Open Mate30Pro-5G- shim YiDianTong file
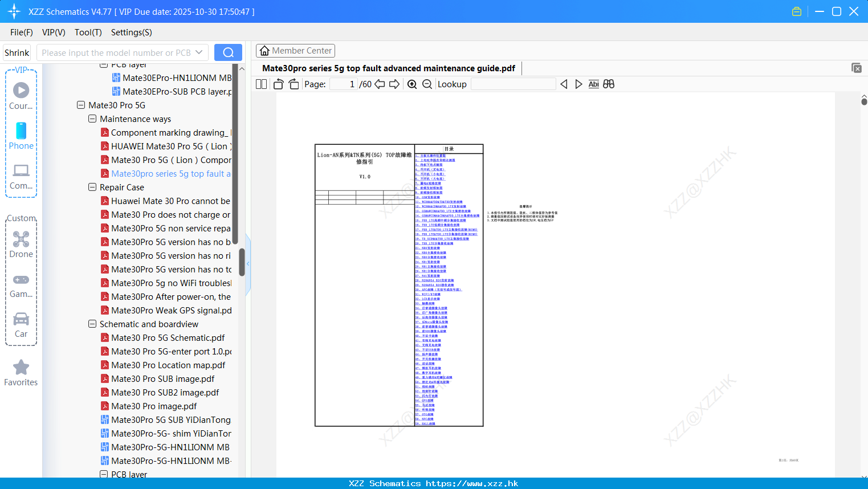The width and height of the screenshot is (868, 489). coord(166,434)
